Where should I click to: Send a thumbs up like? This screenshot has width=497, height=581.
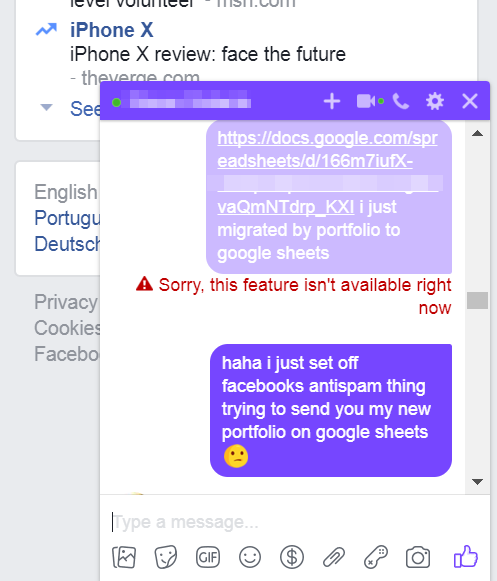click(x=465, y=556)
